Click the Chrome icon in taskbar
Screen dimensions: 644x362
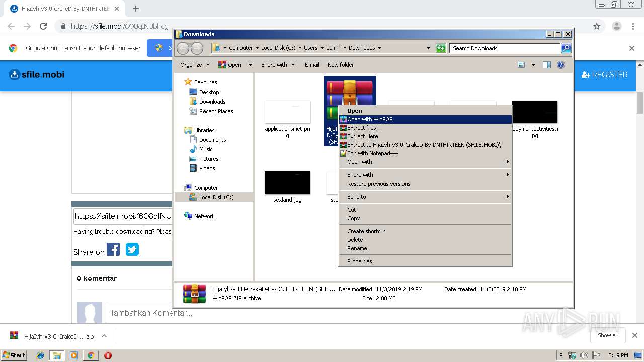91,355
